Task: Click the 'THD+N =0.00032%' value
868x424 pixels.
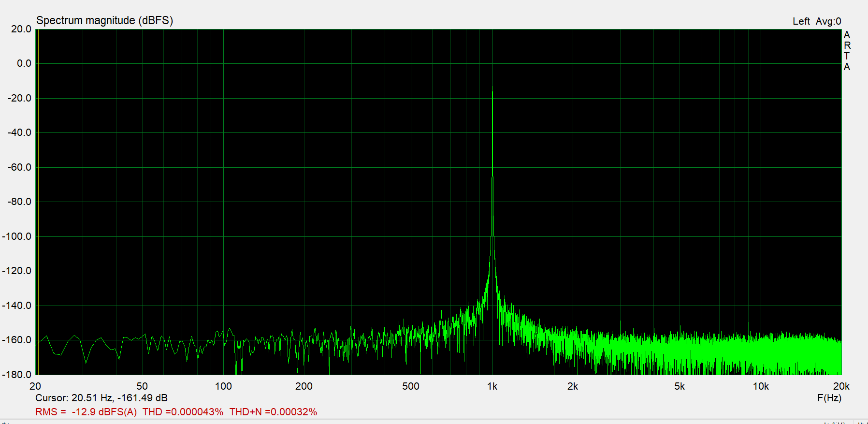Action: pos(273,412)
